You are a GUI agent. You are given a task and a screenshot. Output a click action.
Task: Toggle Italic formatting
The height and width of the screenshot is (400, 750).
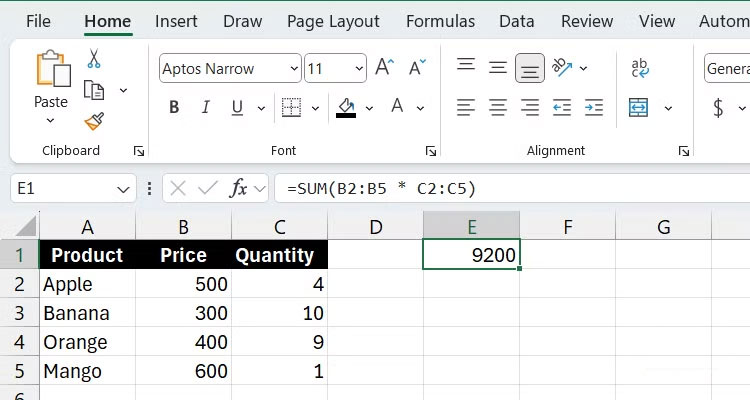coord(205,107)
